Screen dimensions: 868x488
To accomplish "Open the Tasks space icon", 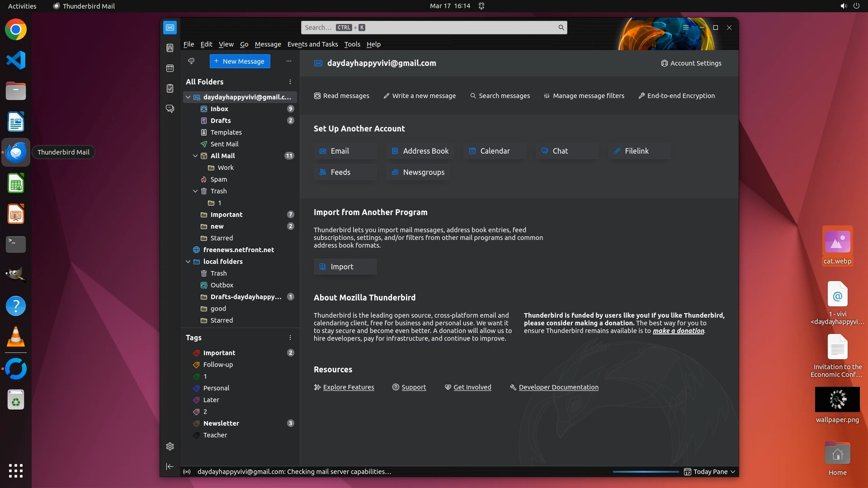I will [x=170, y=89].
